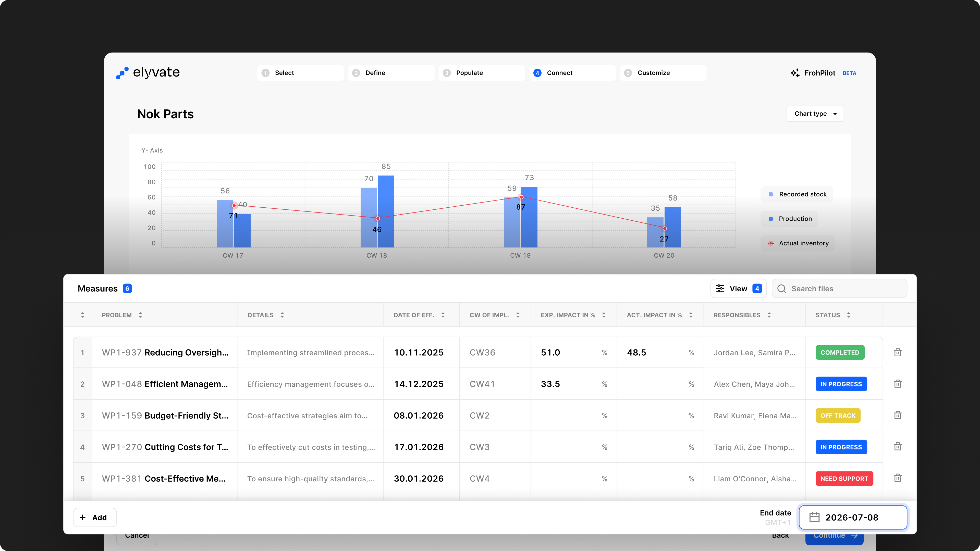This screenshot has height=551, width=980.
Task: Click the magnifier icon in search box
Action: 781,289
